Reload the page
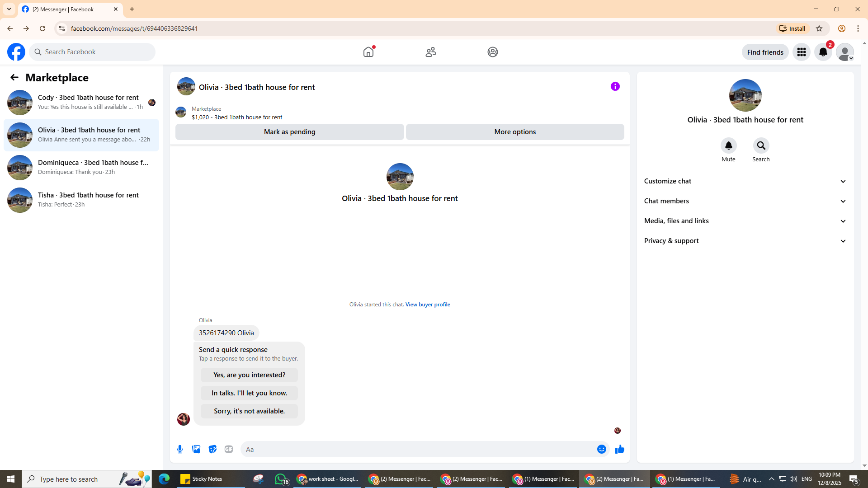The width and height of the screenshot is (868, 488). coord(42,28)
